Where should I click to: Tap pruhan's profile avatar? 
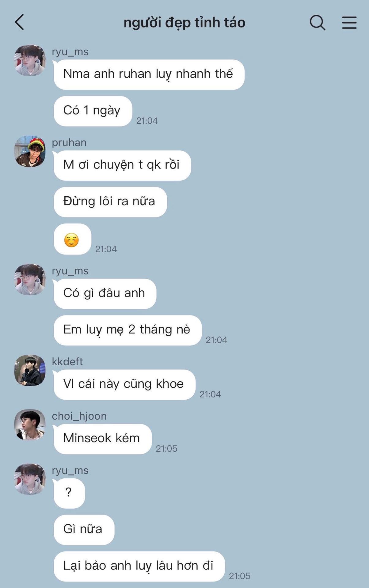[30, 151]
